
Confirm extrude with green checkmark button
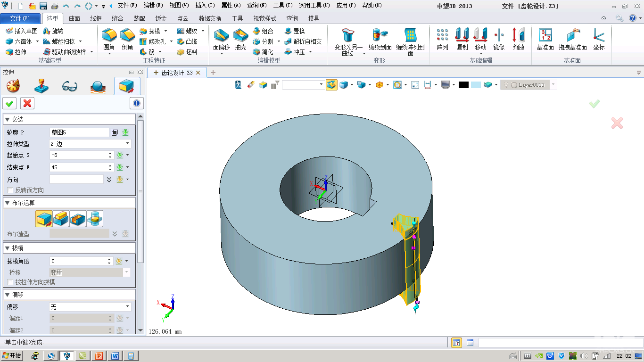(x=9, y=103)
